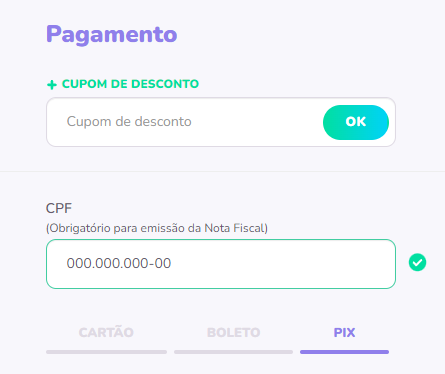Click the purple active indicator beneath PIX
The image size is (445, 374).
click(344, 352)
